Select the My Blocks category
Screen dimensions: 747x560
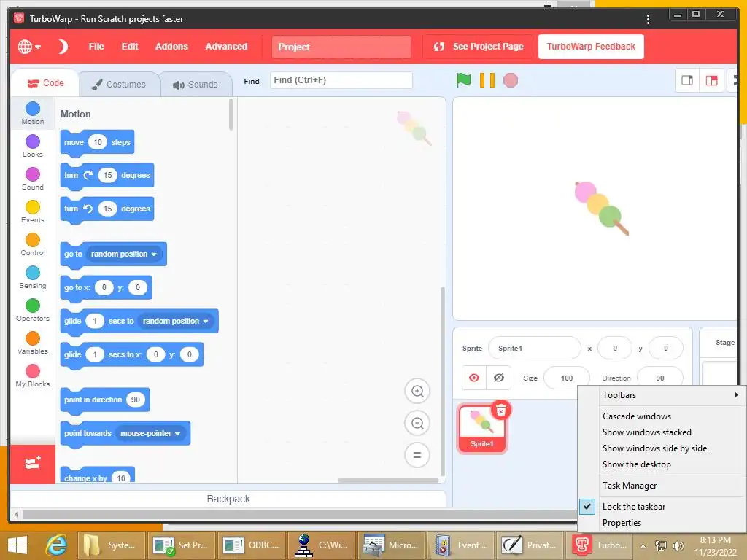[32, 376]
